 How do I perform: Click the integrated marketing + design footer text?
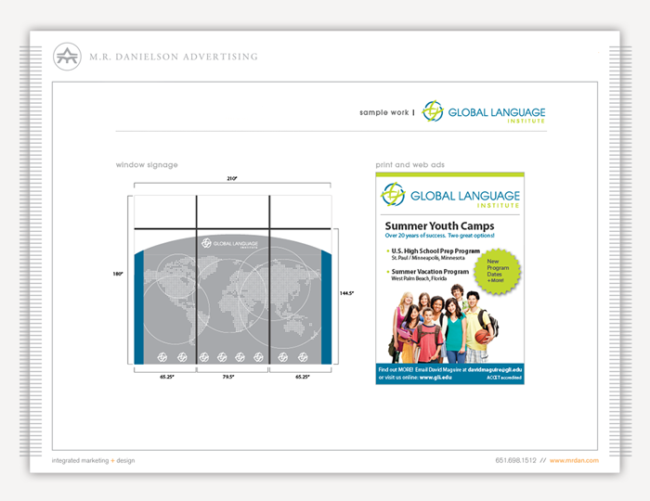(93, 460)
